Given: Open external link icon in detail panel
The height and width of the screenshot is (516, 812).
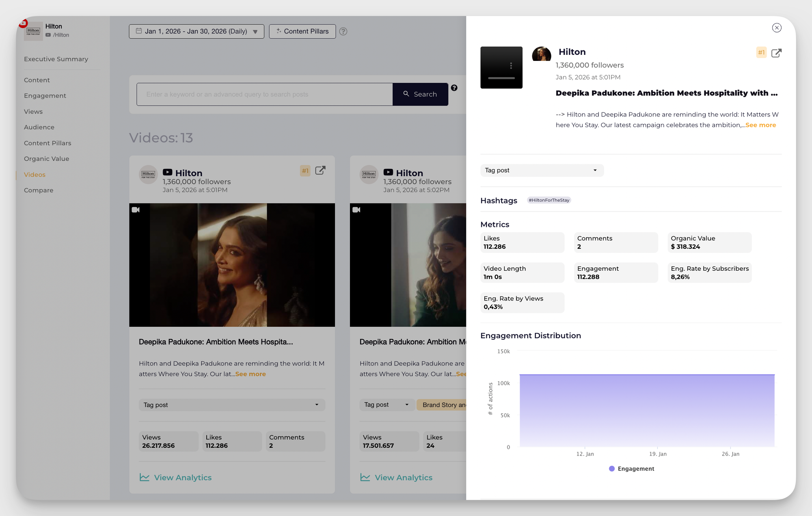Looking at the screenshot, I should click(776, 53).
